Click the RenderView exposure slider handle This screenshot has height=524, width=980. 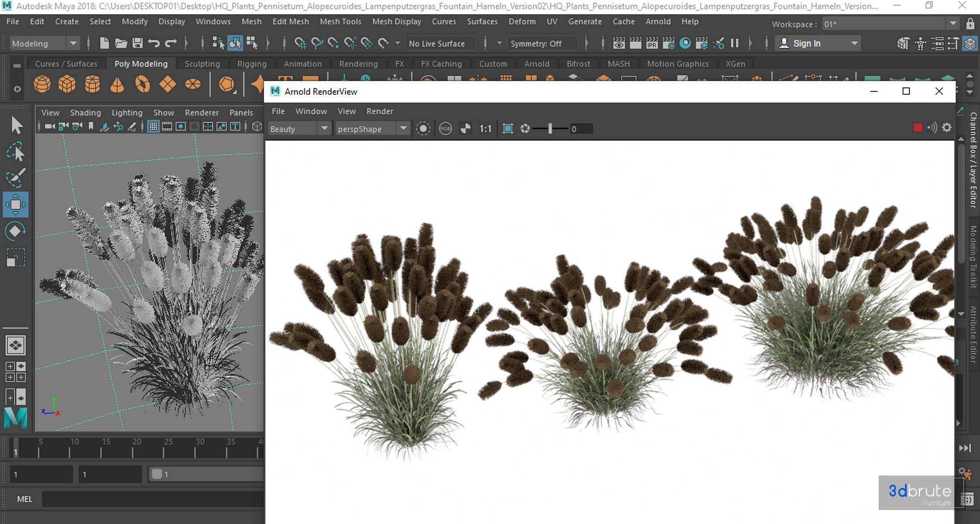(550, 128)
